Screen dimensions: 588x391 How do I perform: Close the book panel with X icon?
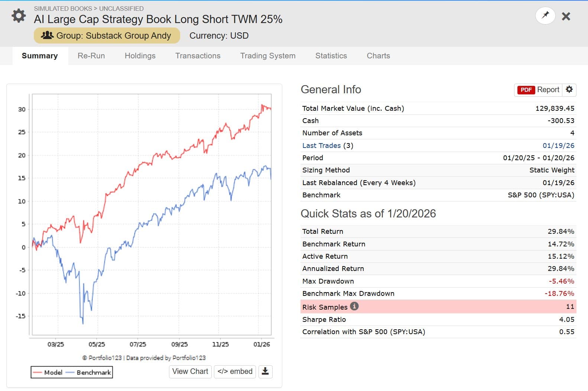pos(566,16)
